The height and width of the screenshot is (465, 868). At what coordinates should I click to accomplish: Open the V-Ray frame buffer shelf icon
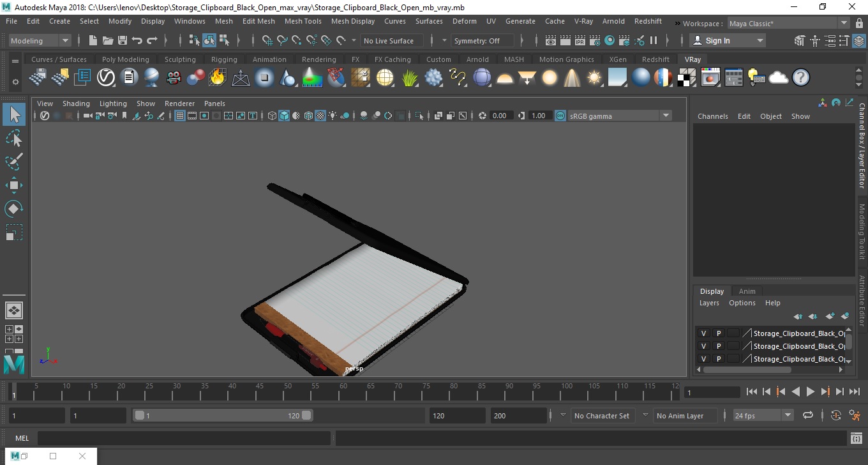[x=710, y=78]
